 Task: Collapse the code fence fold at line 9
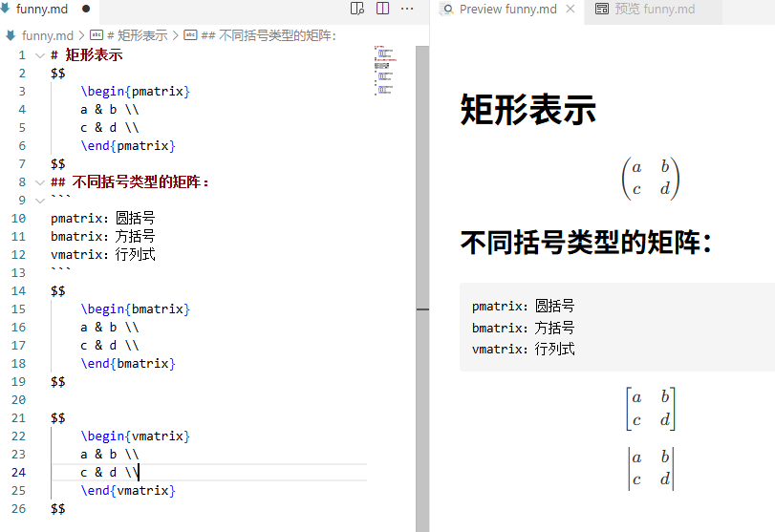coord(40,201)
